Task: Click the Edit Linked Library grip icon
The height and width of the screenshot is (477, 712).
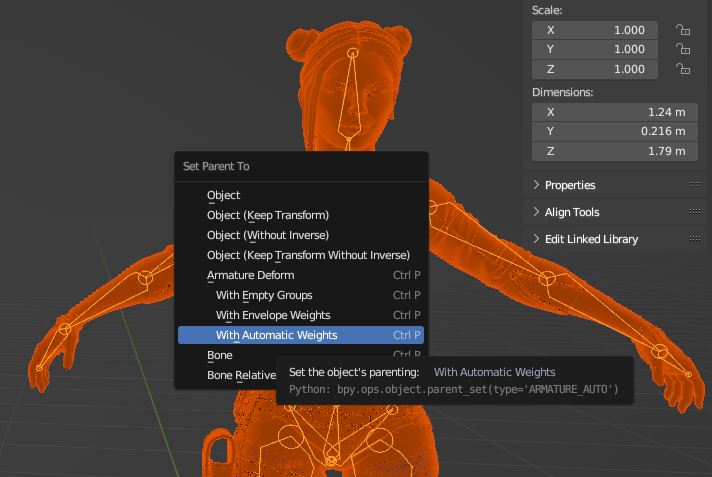Action: coord(695,239)
